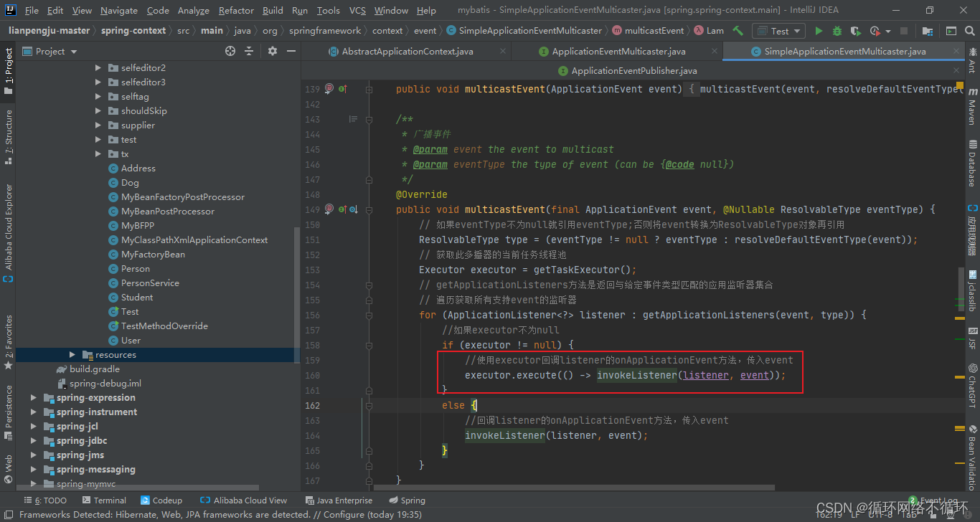
Task: Expand the spring-expression module node
Action: [33, 397]
